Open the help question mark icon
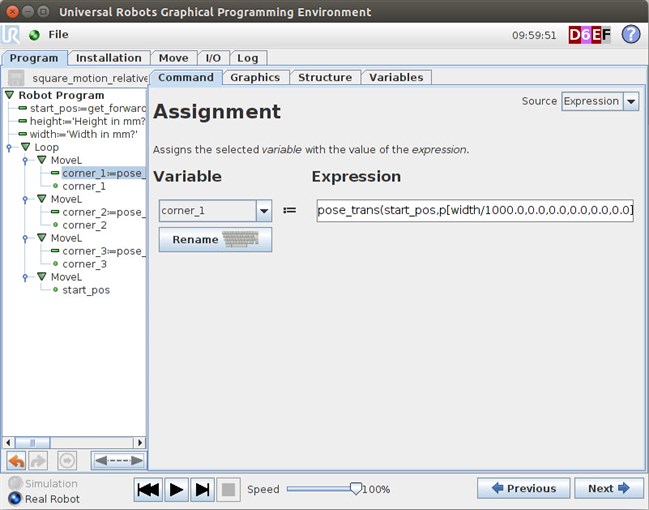 tap(630, 34)
